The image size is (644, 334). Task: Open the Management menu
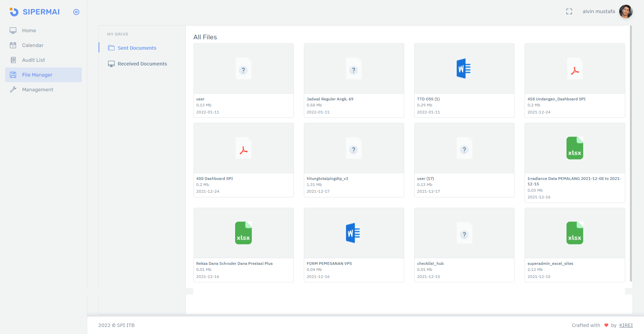tap(43, 90)
